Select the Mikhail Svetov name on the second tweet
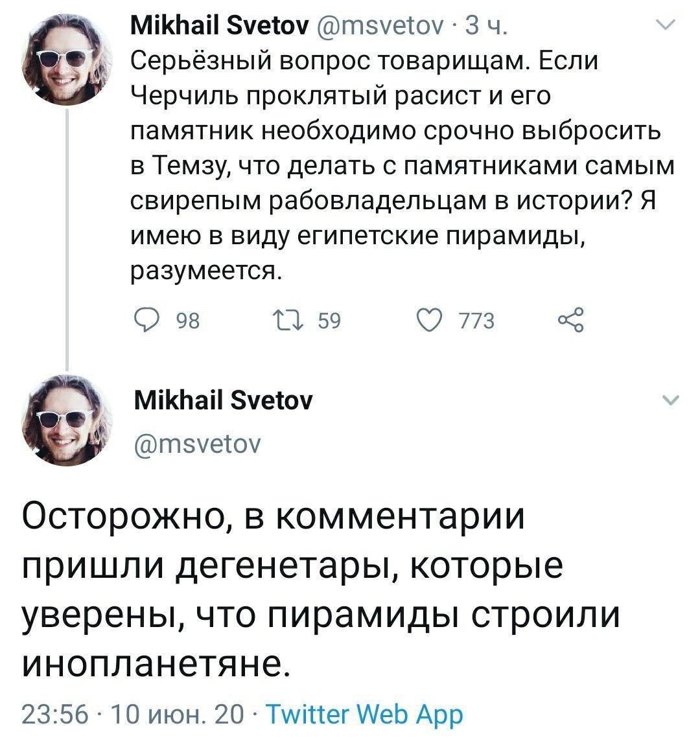The image size is (700, 743). [x=222, y=401]
